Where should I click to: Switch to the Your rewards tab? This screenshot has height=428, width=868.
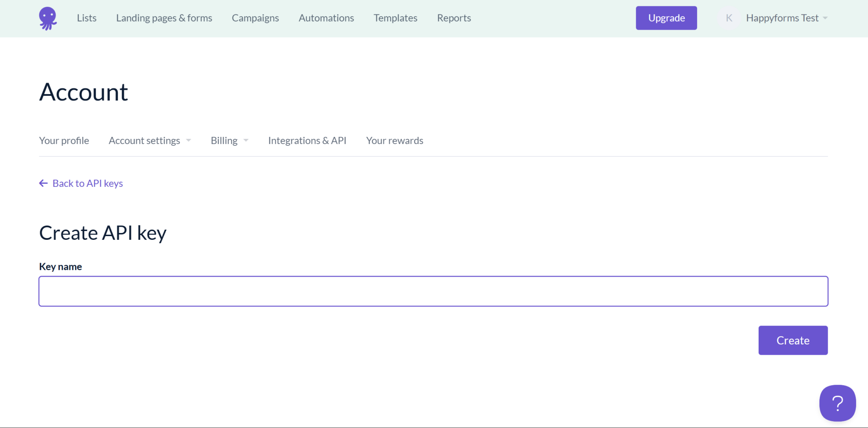[395, 140]
